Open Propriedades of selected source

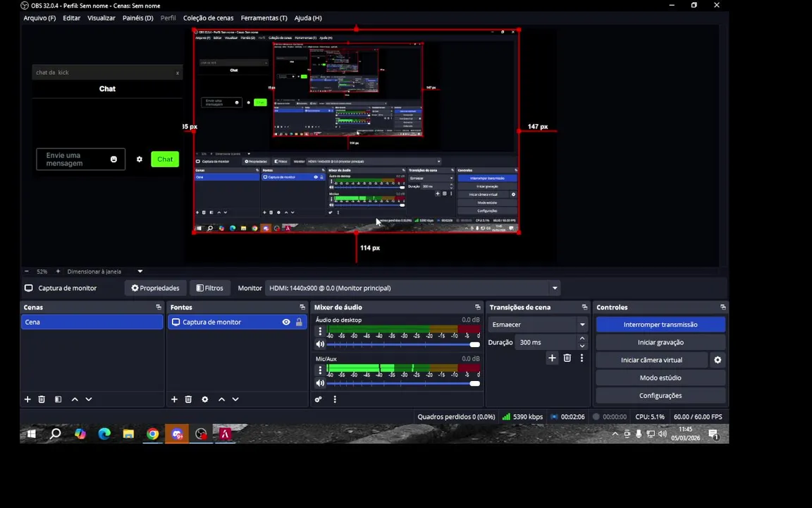[x=155, y=288]
